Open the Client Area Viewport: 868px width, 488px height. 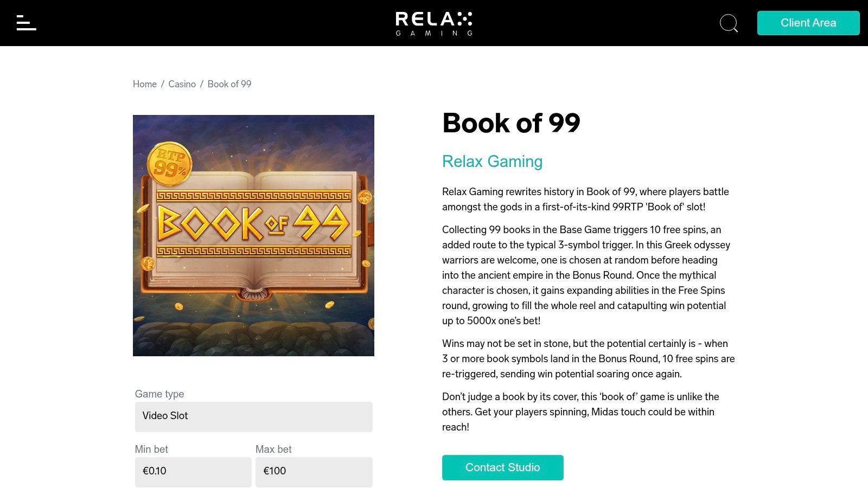click(808, 23)
